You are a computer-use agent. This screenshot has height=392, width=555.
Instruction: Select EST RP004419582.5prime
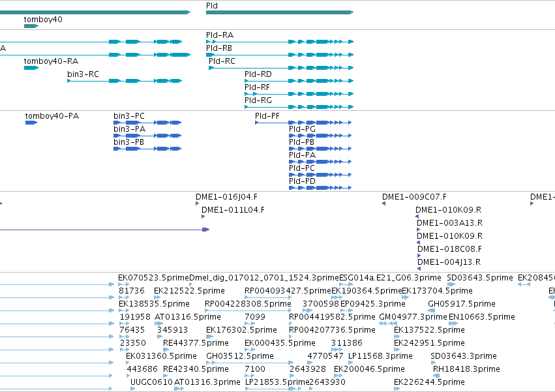pyautogui.click(x=292, y=324)
